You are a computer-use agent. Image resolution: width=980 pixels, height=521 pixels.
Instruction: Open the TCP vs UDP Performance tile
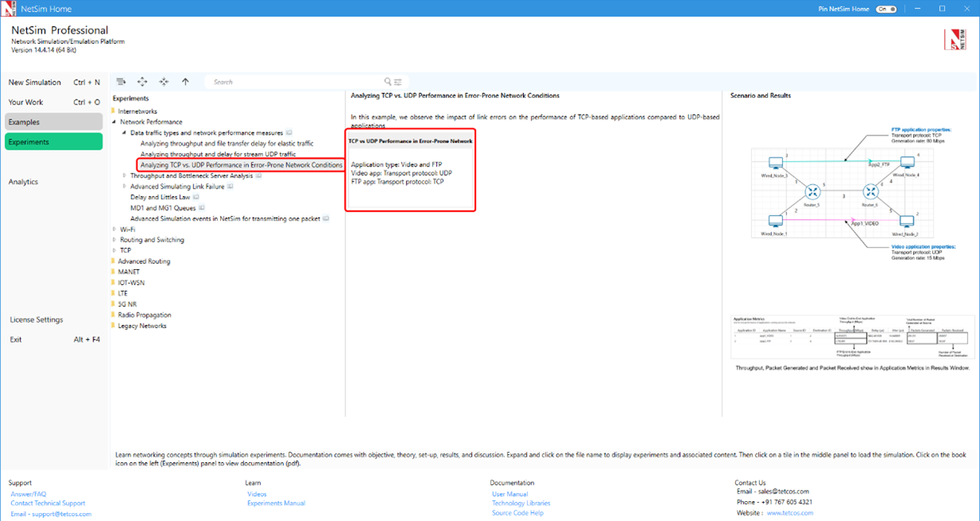(410, 170)
